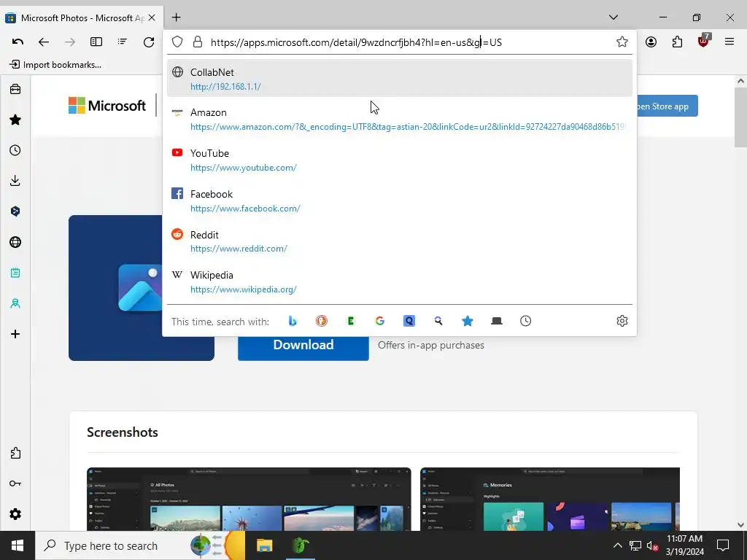Search this time with DuckDuckGo
Viewport: 747px width, 560px height.
click(x=322, y=321)
